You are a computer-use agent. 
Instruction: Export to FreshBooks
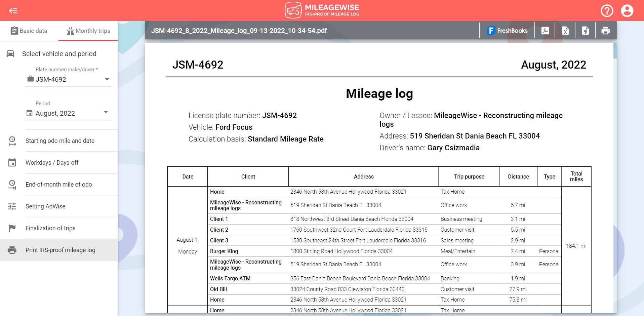[507, 31]
